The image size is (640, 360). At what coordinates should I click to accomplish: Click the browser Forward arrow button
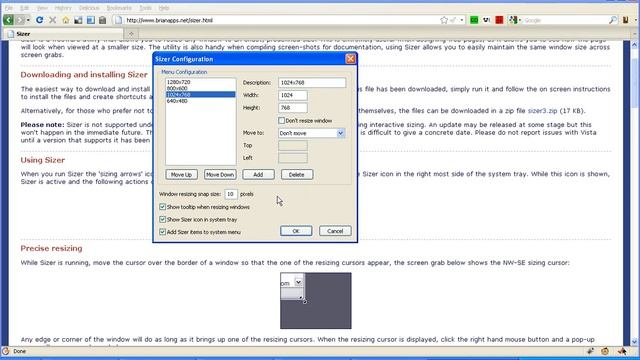[20, 20]
